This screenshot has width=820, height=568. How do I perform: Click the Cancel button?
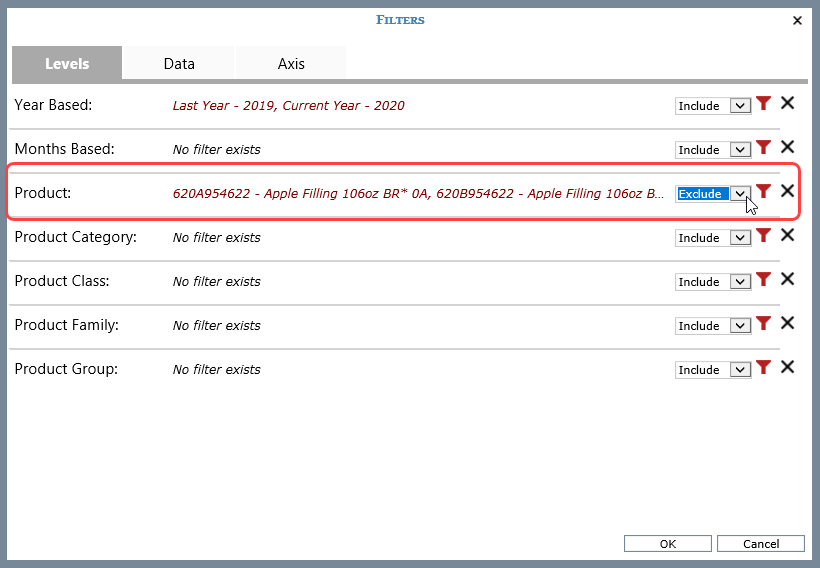coord(761,544)
